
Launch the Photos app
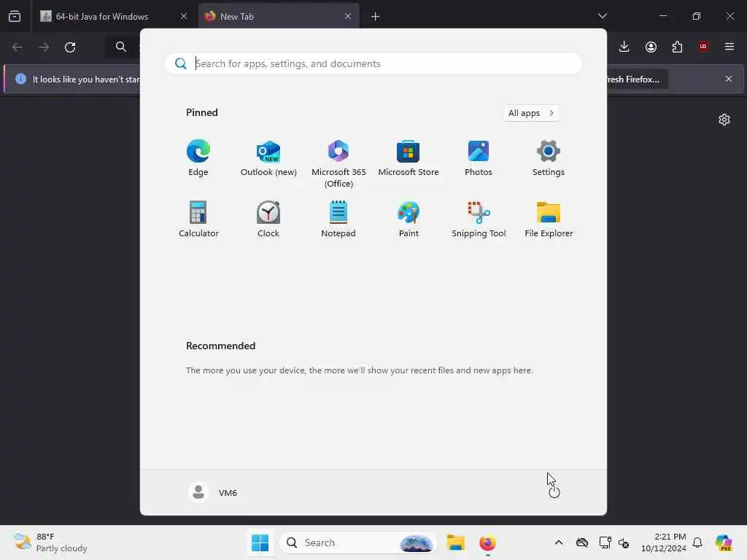click(479, 158)
